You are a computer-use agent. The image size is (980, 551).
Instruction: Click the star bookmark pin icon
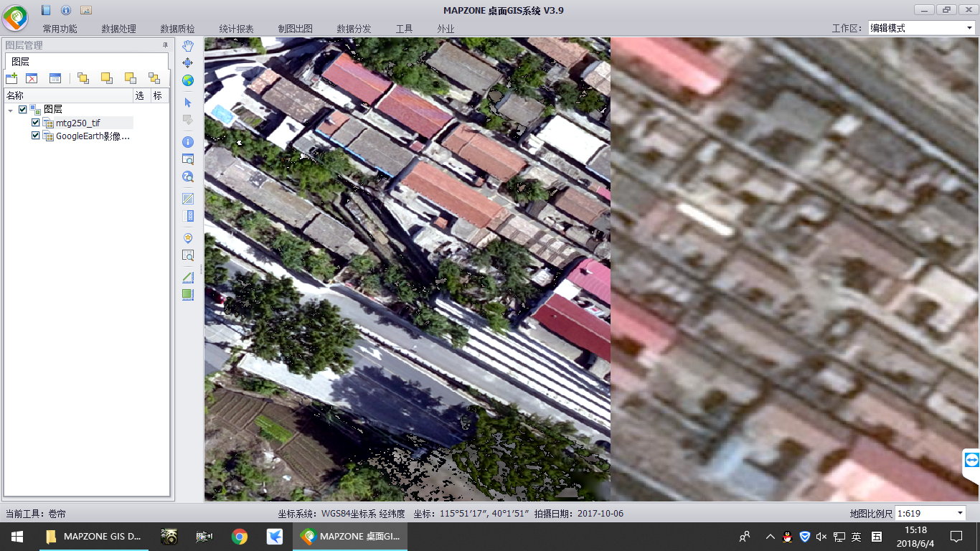pos(188,238)
